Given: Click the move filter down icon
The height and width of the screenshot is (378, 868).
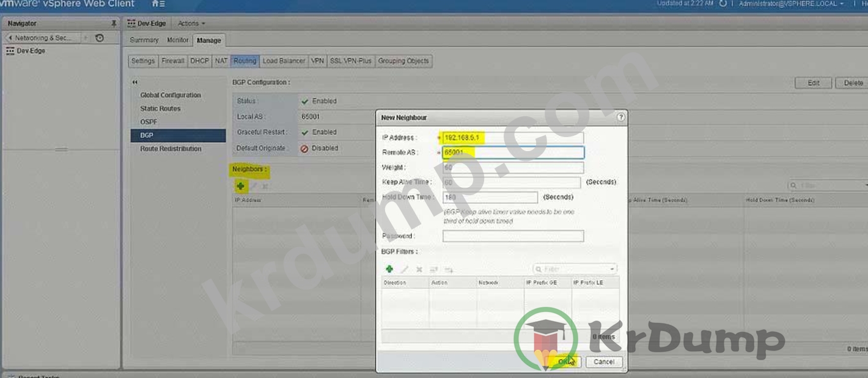Looking at the screenshot, I should pyautogui.click(x=449, y=269).
